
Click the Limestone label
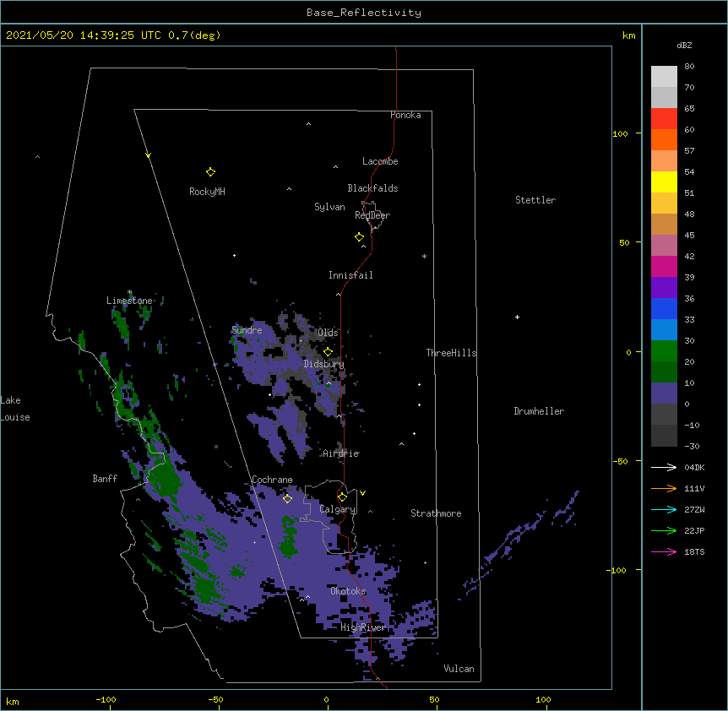(x=129, y=301)
